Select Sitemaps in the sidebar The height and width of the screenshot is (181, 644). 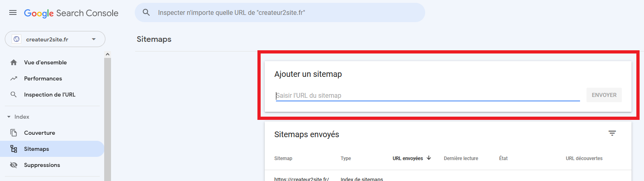point(37,149)
